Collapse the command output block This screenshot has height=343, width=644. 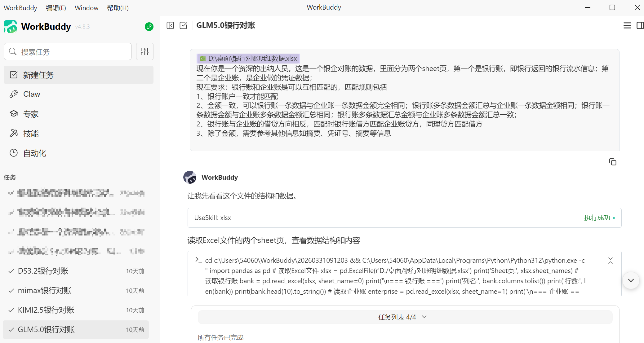(610, 261)
